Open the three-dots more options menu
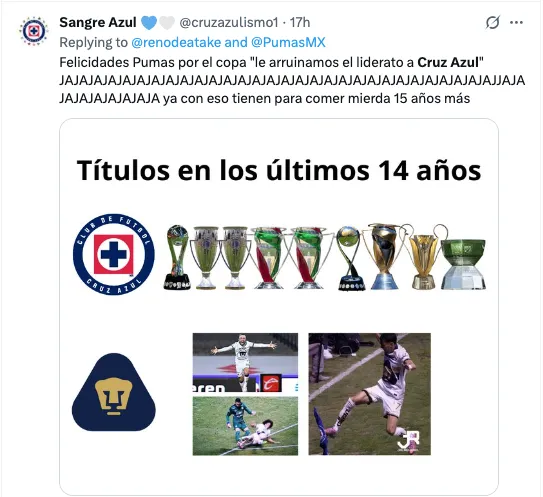 (516, 23)
